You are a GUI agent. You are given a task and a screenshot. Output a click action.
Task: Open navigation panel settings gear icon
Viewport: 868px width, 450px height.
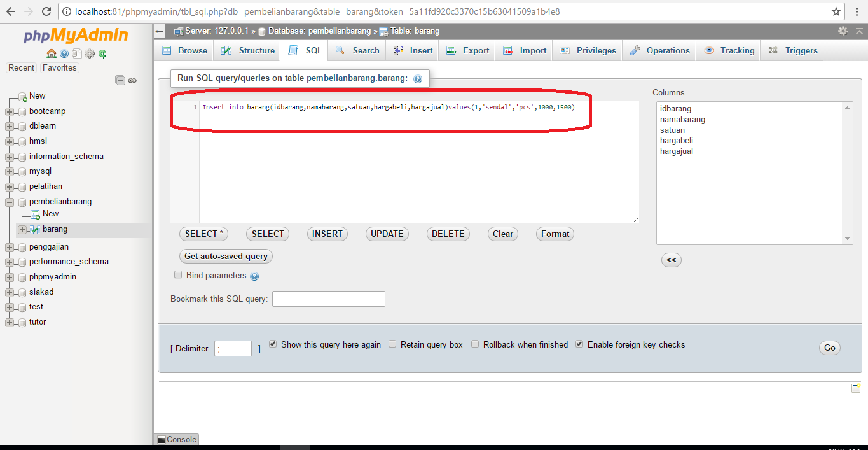point(90,53)
